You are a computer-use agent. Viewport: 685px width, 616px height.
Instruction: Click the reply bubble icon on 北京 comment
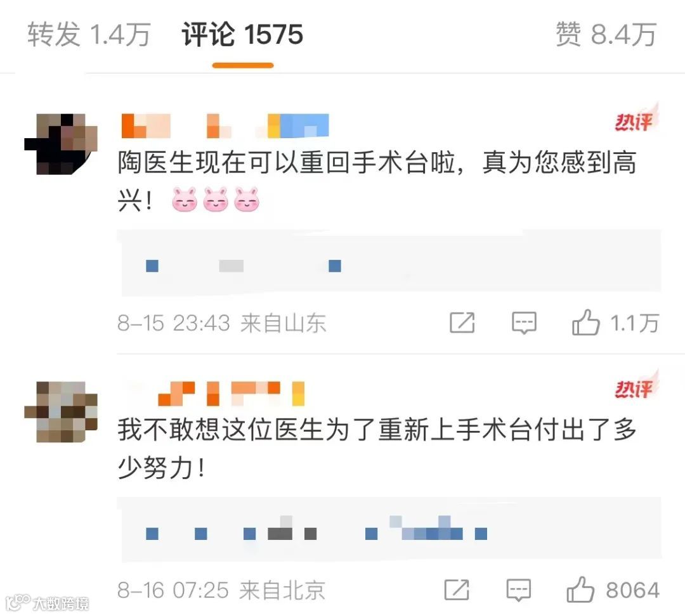click(519, 590)
